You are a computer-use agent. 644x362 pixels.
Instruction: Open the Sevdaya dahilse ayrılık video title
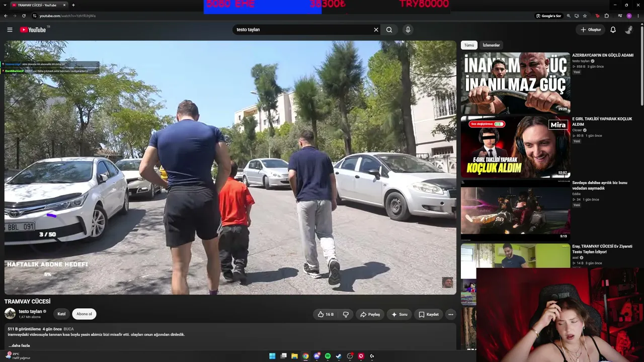pos(600,186)
